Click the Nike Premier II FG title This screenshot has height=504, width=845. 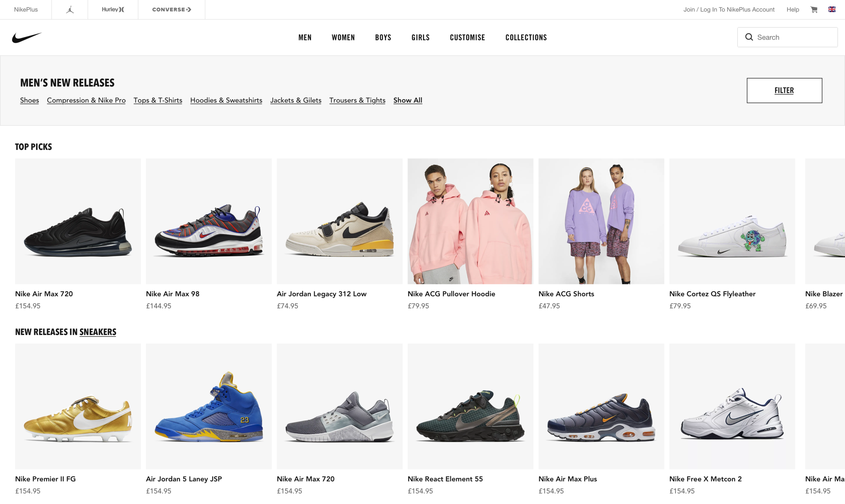[45, 479]
